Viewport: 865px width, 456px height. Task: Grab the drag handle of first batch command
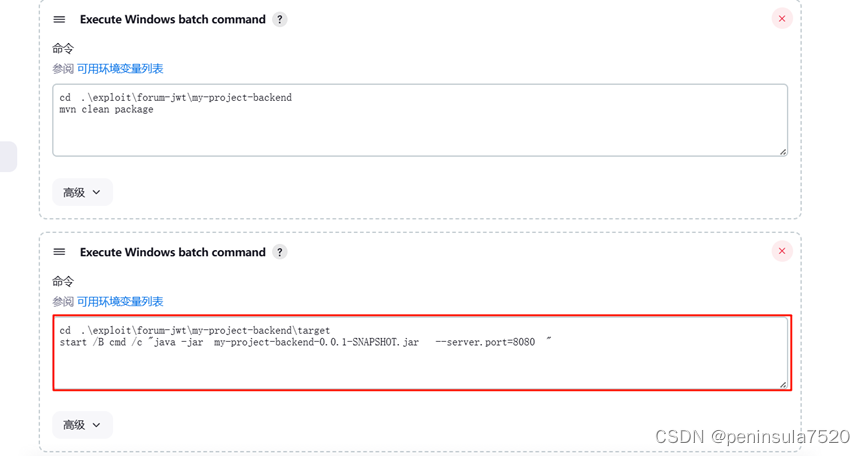(59, 19)
